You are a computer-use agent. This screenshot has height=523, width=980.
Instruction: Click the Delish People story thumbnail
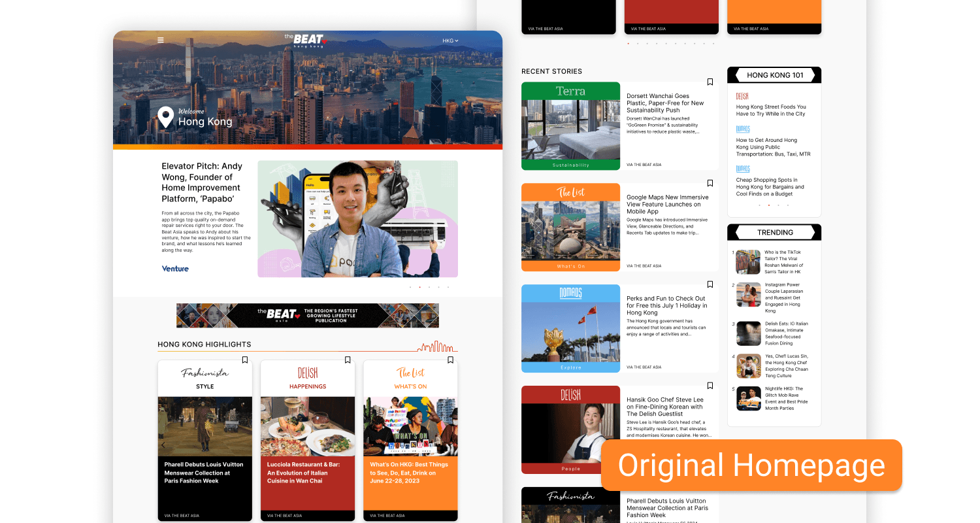pyautogui.click(x=570, y=430)
